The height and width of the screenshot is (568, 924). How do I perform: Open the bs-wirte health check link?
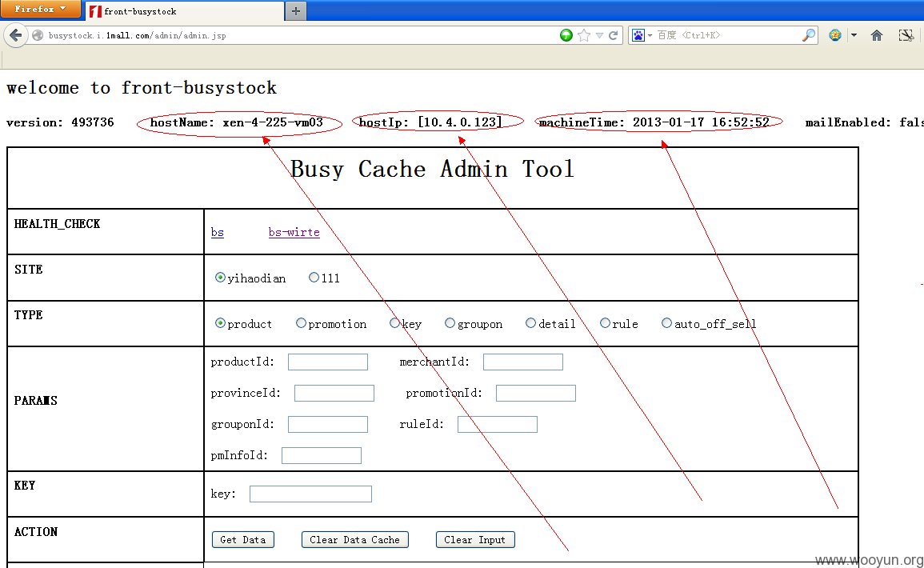point(294,232)
